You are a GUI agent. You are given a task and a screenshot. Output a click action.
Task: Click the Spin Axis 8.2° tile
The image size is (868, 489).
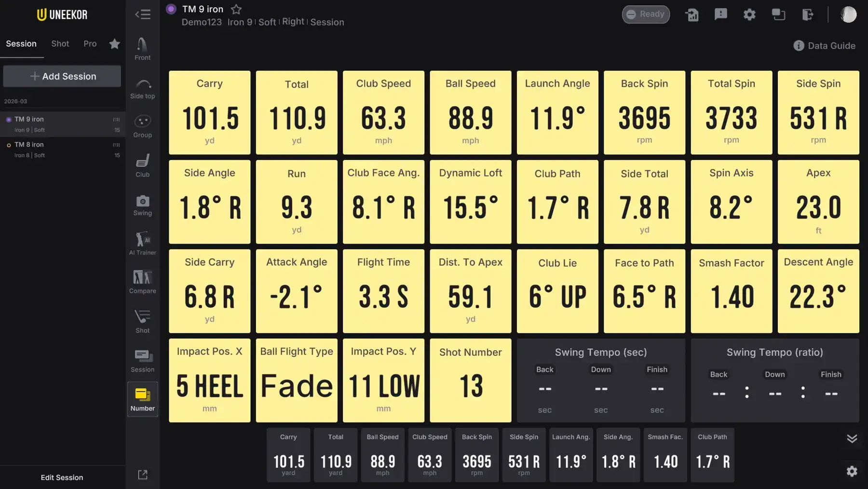732,202
